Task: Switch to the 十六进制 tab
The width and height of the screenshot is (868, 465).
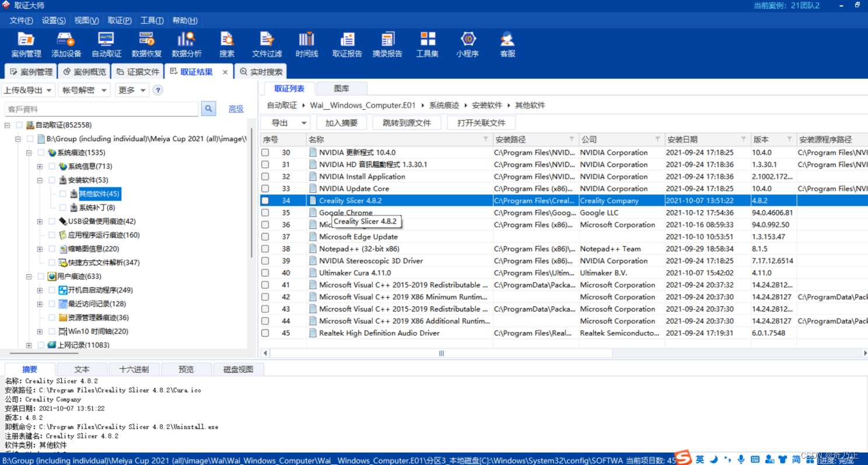Action: (x=134, y=369)
